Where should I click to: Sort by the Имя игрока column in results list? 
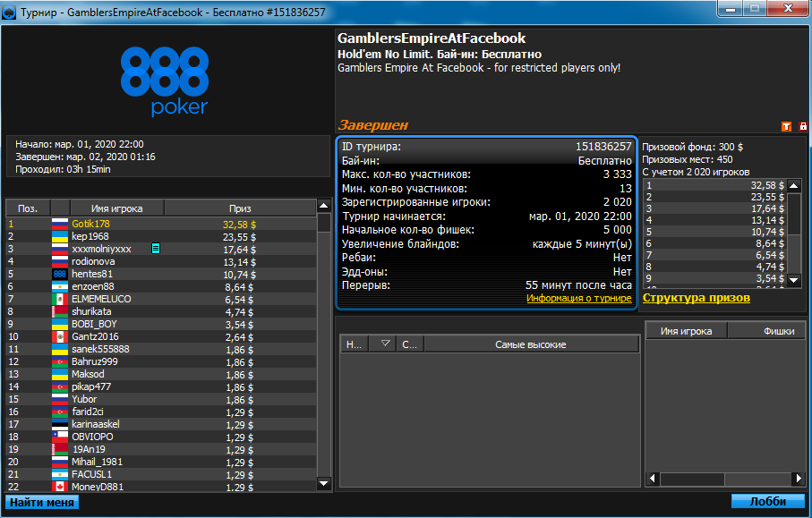pyautogui.click(x=117, y=208)
